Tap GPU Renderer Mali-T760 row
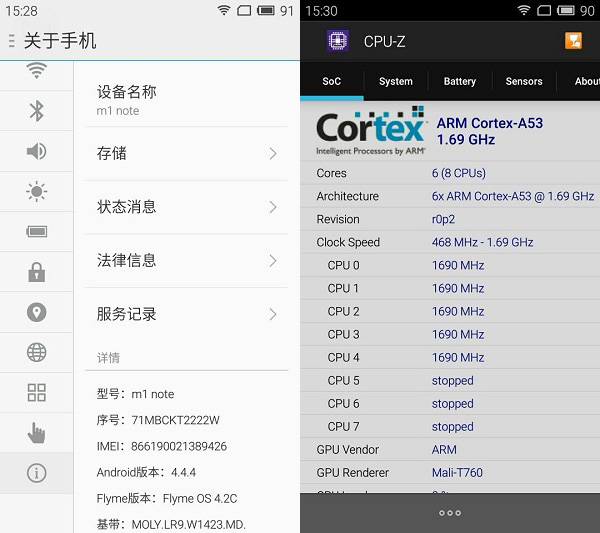The image size is (600, 533). pyautogui.click(x=450, y=473)
